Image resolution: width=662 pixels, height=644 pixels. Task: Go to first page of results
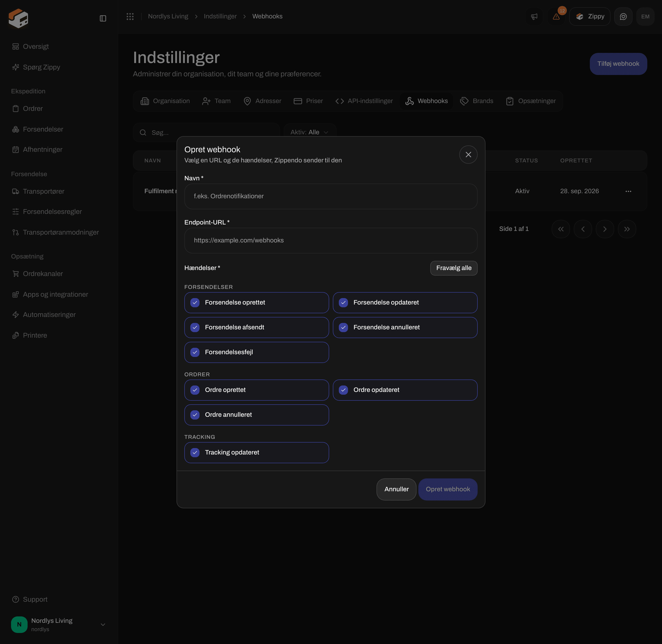(561, 229)
